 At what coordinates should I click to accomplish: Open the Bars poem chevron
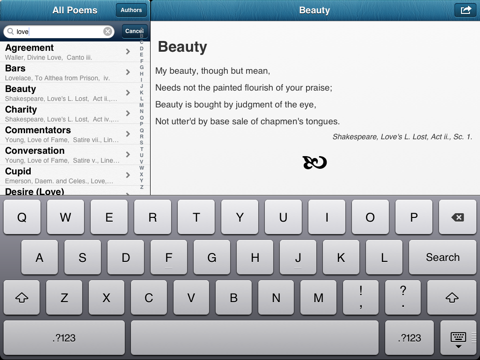coord(128,72)
